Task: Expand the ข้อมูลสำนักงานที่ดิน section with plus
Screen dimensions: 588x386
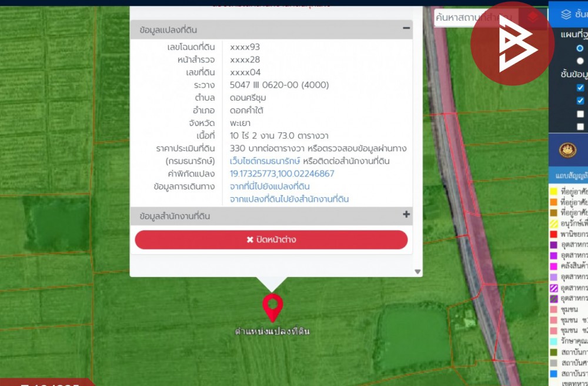Action: (x=406, y=215)
